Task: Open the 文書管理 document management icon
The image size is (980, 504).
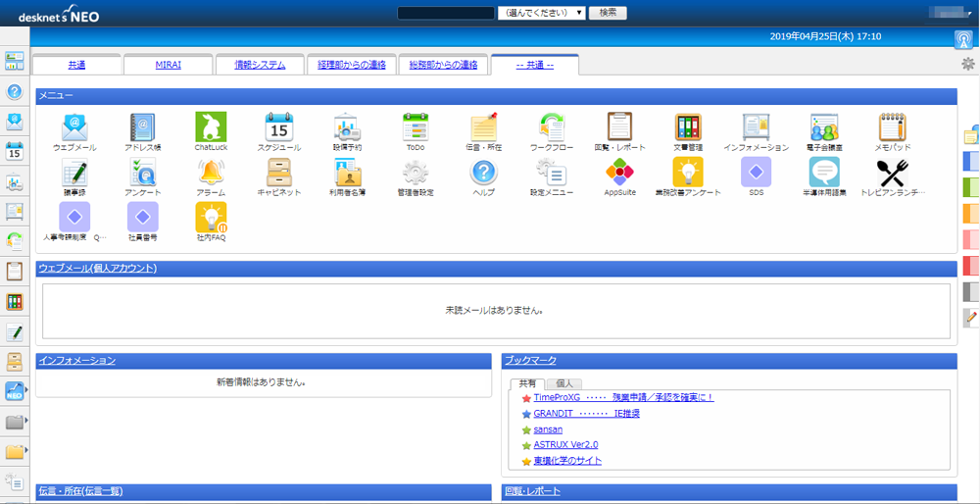Action: [688, 127]
